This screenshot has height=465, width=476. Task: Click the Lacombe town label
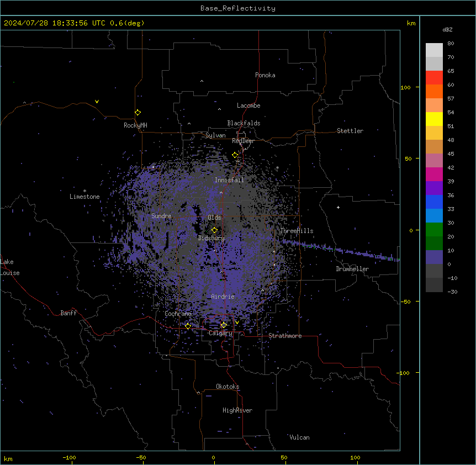pyautogui.click(x=248, y=105)
